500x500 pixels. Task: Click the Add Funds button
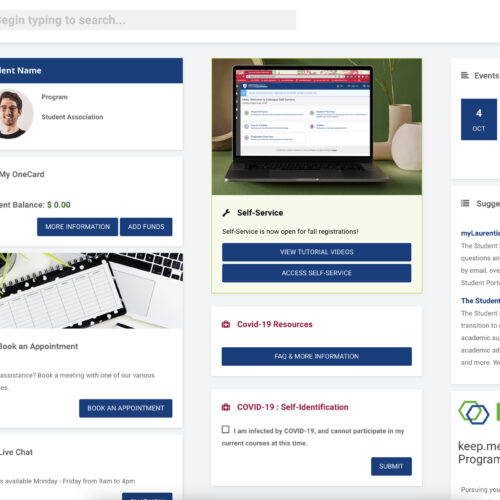tap(146, 227)
